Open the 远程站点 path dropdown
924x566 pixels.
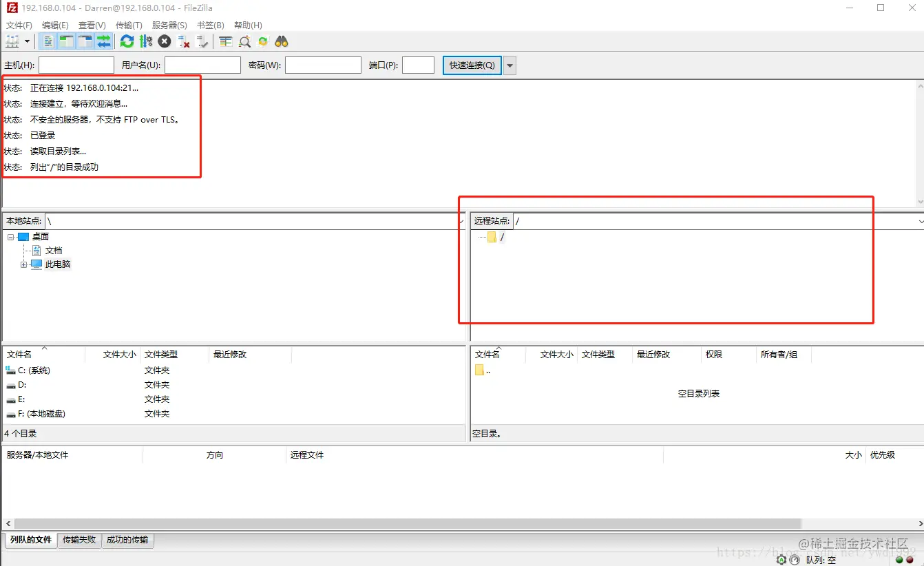921,221
